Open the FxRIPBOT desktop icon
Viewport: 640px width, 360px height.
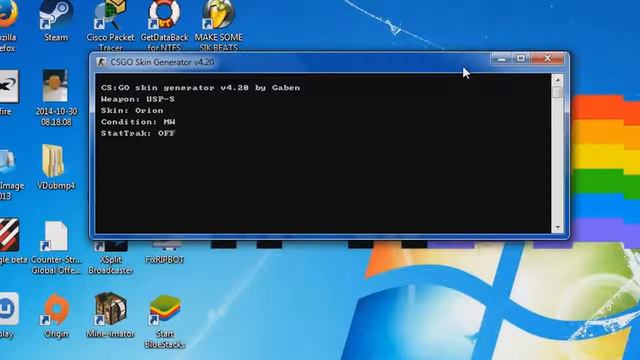pyautogui.click(x=164, y=253)
